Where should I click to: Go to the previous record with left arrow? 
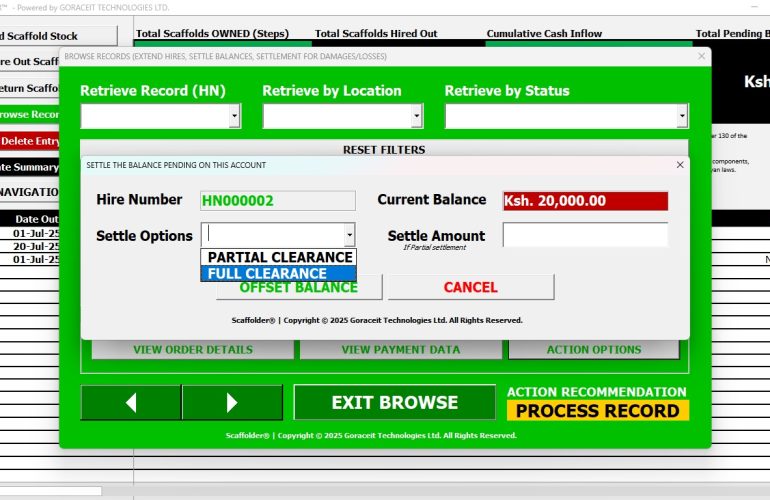(x=131, y=403)
